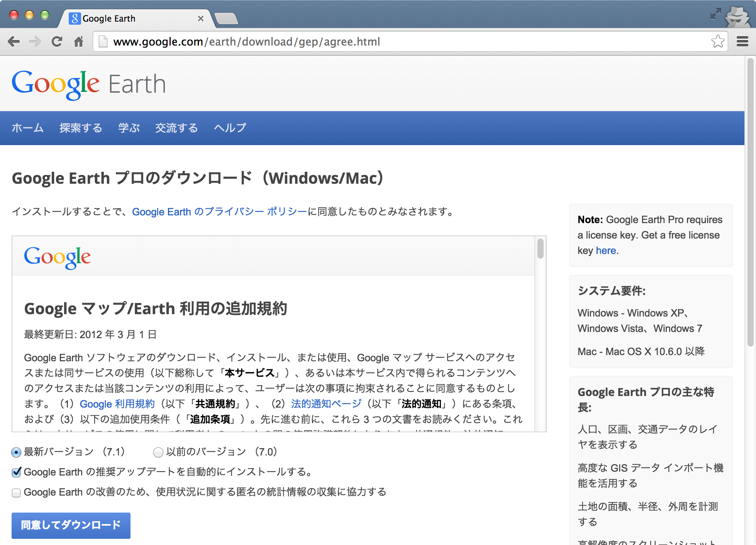
Task: Click the Google Earth header logo
Action: pyautogui.click(x=89, y=85)
